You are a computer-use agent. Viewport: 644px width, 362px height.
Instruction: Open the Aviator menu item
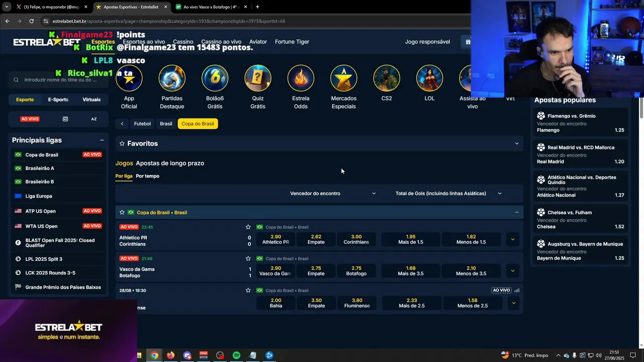(258, 42)
